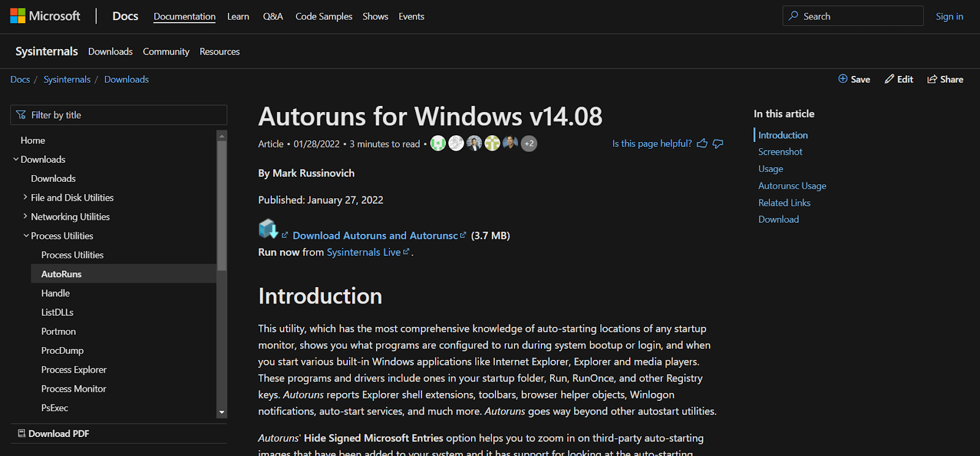
Task: Click the fourth contributor avatar
Action: pyautogui.click(x=492, y=143)
